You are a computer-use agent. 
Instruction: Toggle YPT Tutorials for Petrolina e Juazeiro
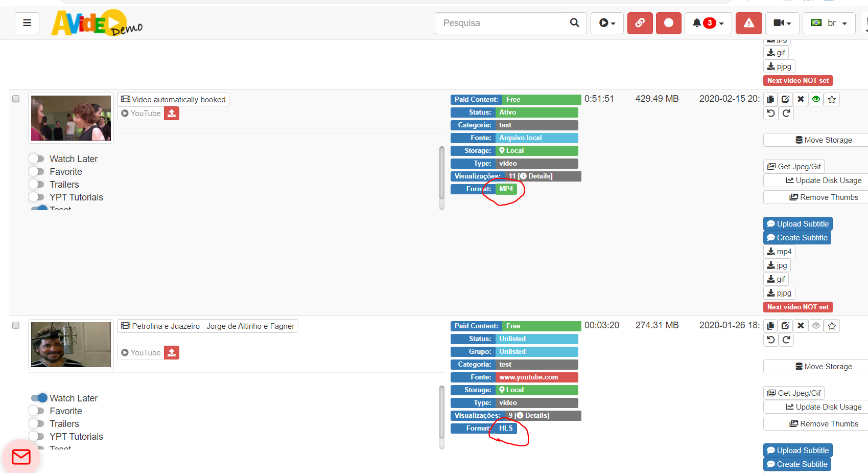[x=37, y=436]
